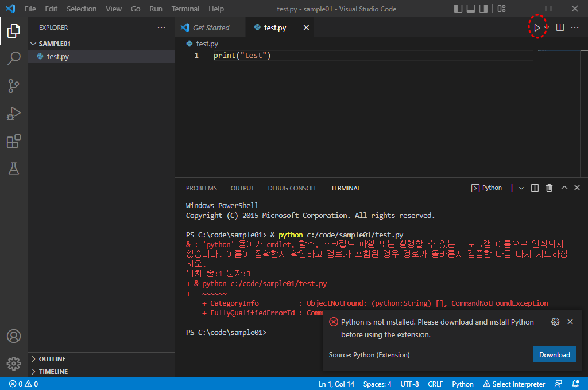The height and width of the screenshot is (390, 588).
Task: Open editor More Actions ellipsis
Action: click(x=574, y=28)
